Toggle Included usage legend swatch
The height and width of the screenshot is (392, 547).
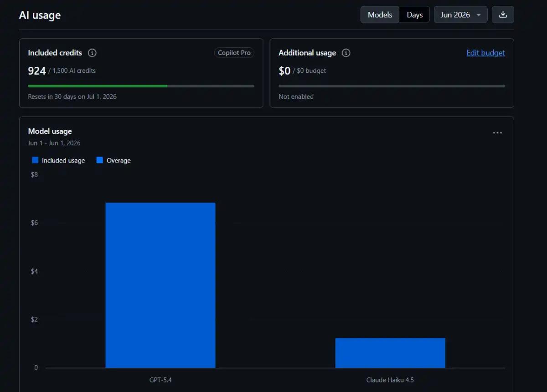point(35,160)
